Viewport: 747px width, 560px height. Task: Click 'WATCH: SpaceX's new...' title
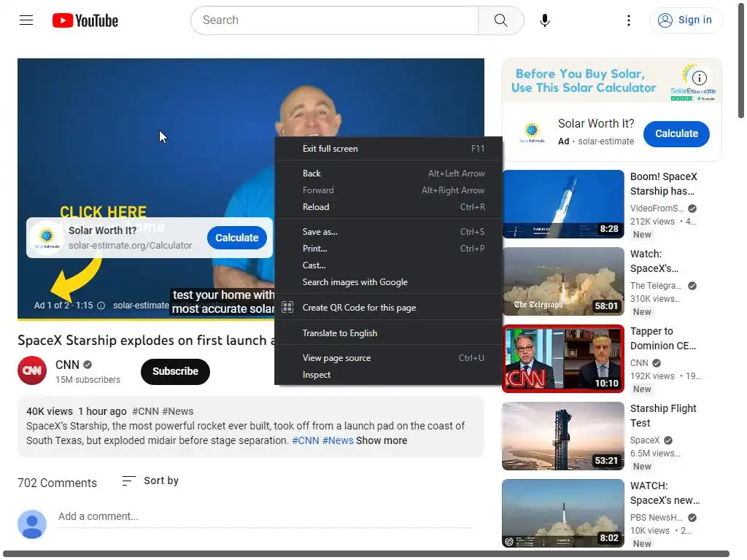coord(665,493)
